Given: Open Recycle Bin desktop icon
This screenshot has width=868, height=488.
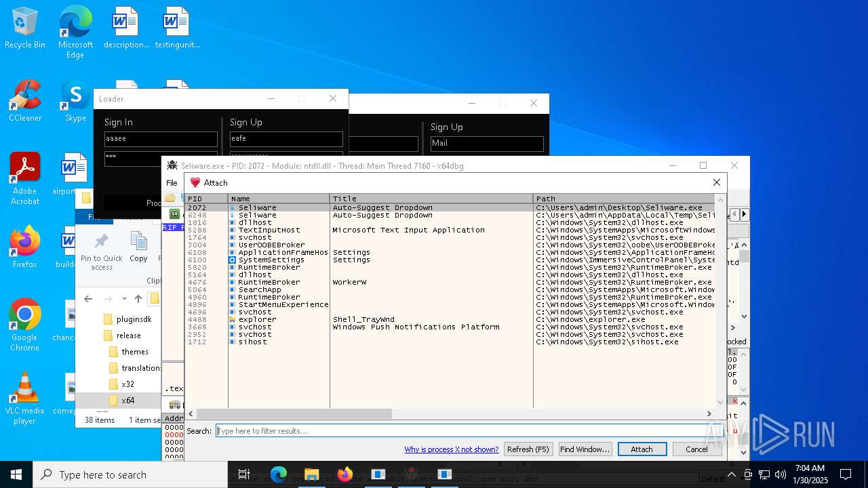Looking at the screenshot, I should [25, 28].
